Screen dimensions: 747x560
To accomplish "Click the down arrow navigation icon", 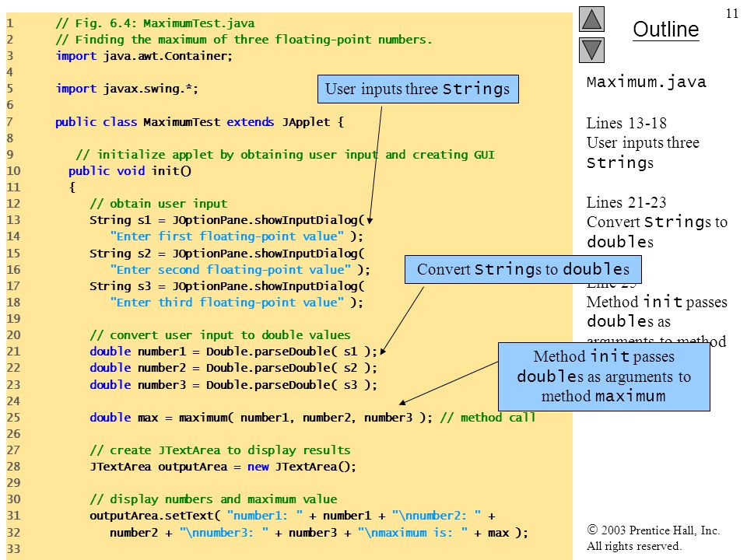I will tap(591, 50).
